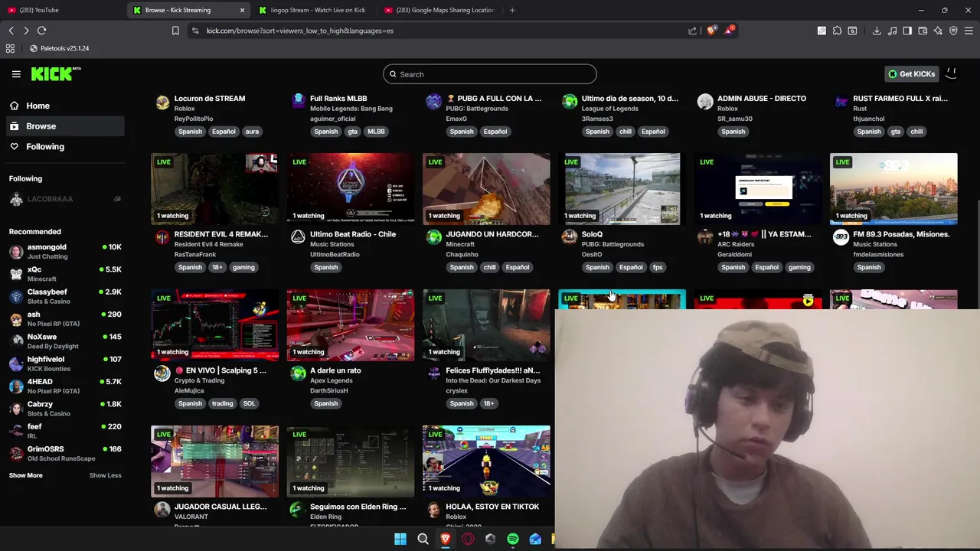Image resolution: width=980 pixels, height=551 pixels.
Task: Open Ultimo Beat Radio - Chile thumbnail
Action: click(351, 189)
